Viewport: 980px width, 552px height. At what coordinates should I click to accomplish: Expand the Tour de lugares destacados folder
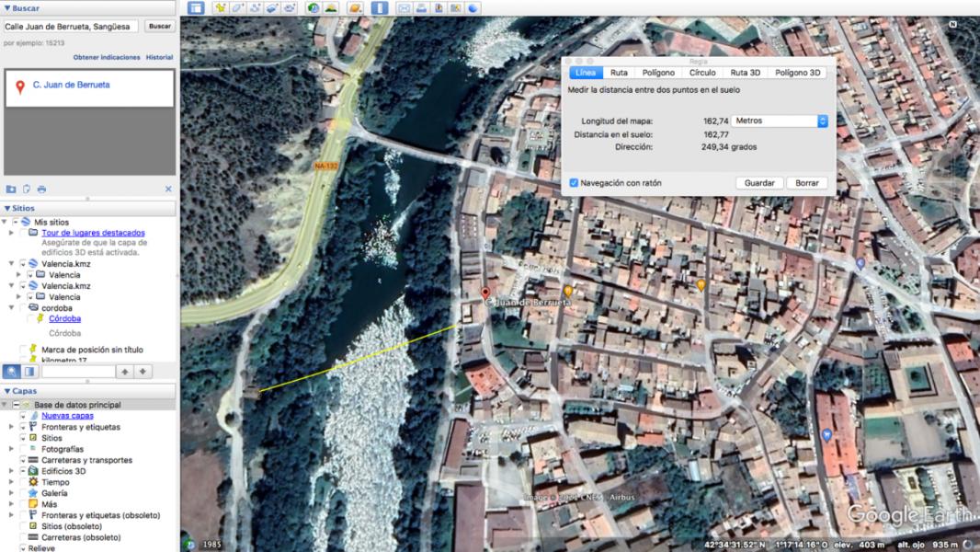coord(11,233)
